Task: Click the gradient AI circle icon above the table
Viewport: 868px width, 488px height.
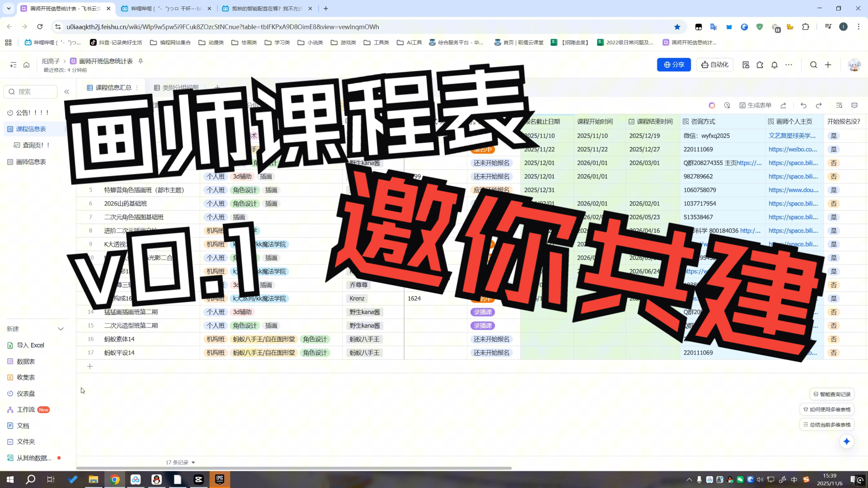Action: (x=712, y=105)
